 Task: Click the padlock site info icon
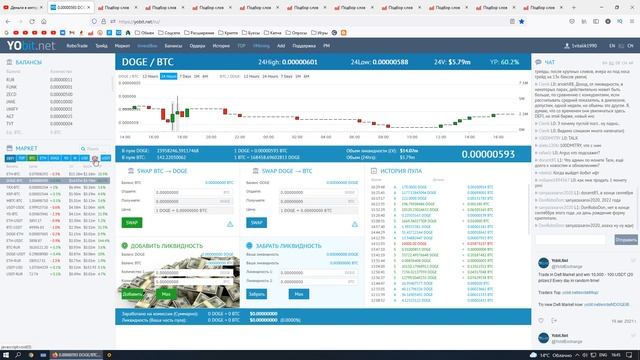pyautogui.click(x=103, y=21)
